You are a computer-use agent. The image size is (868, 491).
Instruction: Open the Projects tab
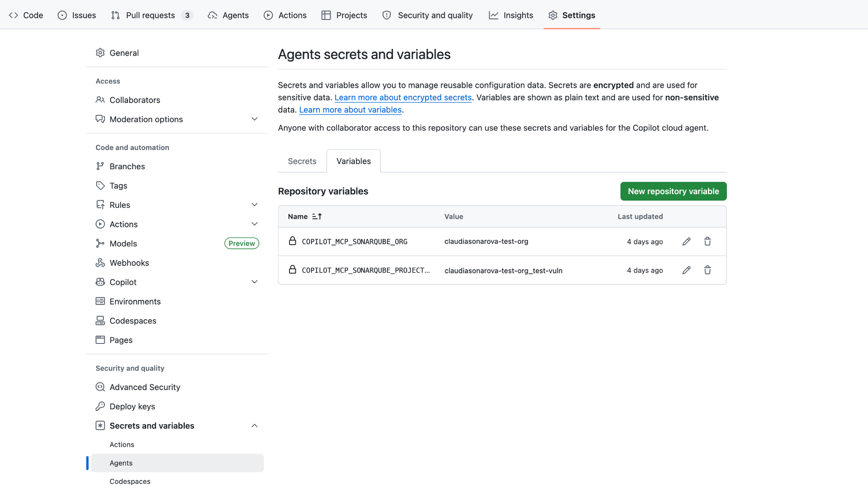[x=344, y=15]
